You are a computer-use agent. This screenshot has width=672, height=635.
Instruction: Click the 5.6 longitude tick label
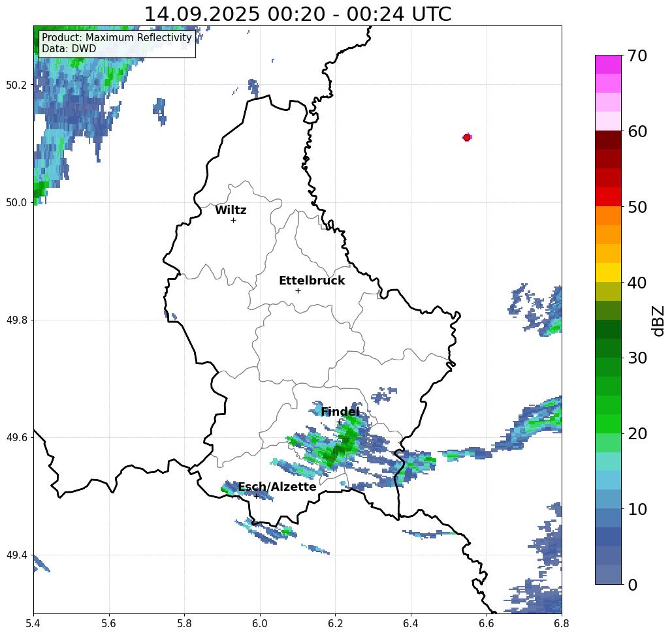(109, 623)
